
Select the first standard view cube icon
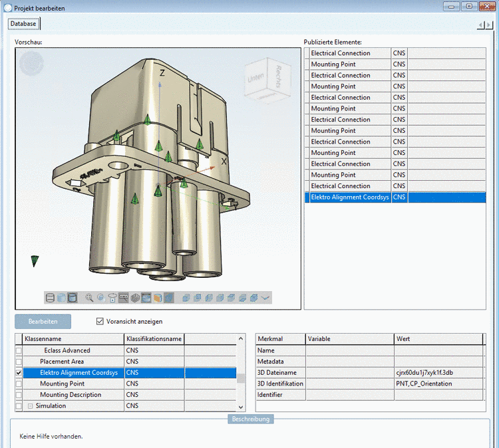tap(186, 298)
